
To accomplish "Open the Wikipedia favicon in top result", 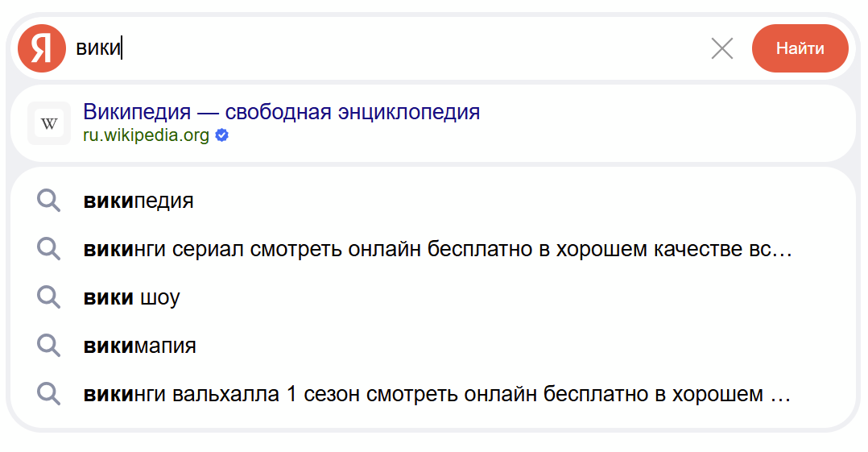I will (x=49, y=123).
